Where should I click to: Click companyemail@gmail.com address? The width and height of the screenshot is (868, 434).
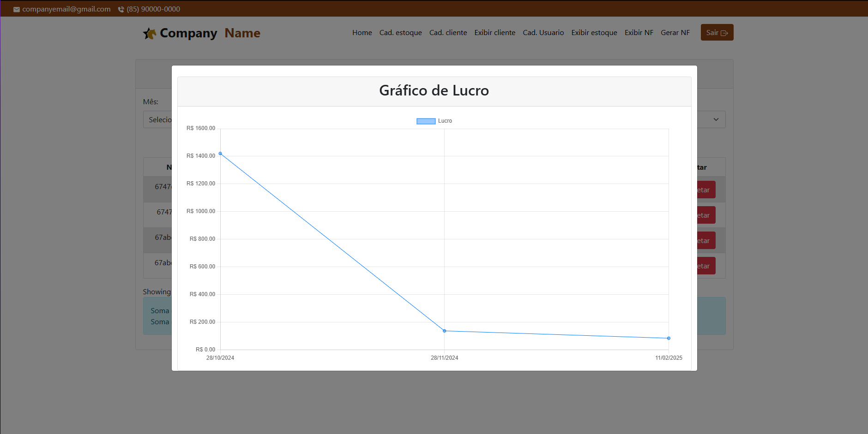coord(66,9)
